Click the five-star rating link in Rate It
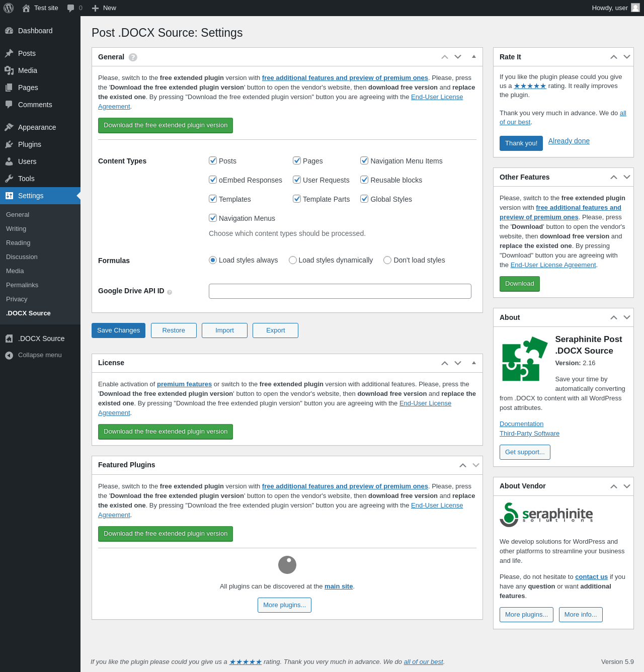 pyautogui.click(x=530, y=86)
